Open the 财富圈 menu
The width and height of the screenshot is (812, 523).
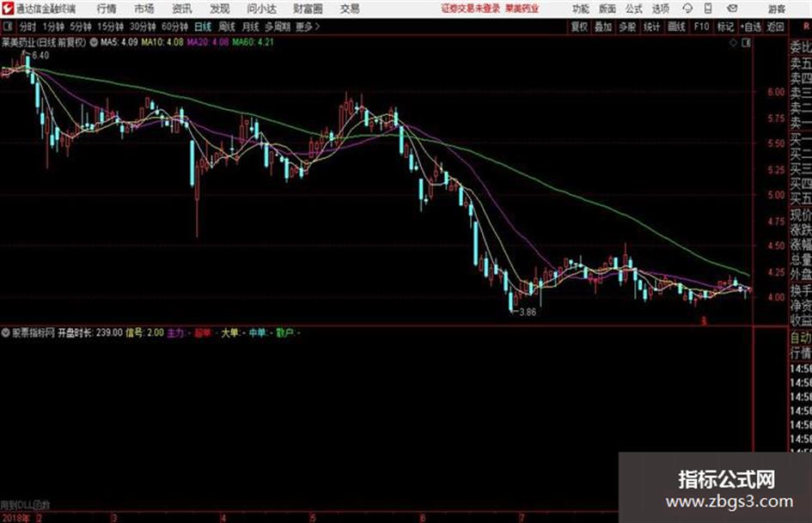point(308,9)
